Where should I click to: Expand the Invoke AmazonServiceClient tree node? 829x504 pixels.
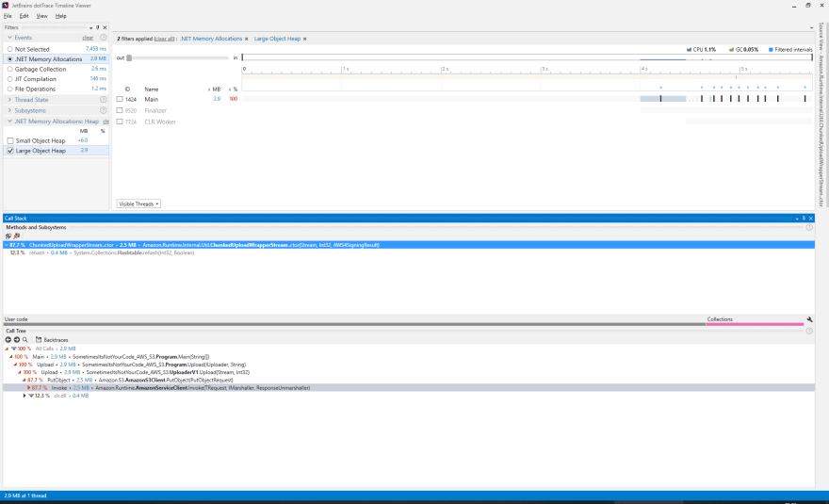[x=28, y=387]
